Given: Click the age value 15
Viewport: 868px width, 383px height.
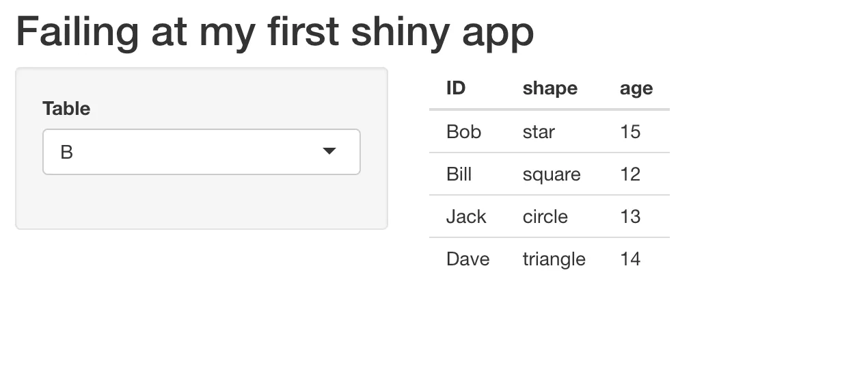Looking at the screenshot, I should coord(629,131).
